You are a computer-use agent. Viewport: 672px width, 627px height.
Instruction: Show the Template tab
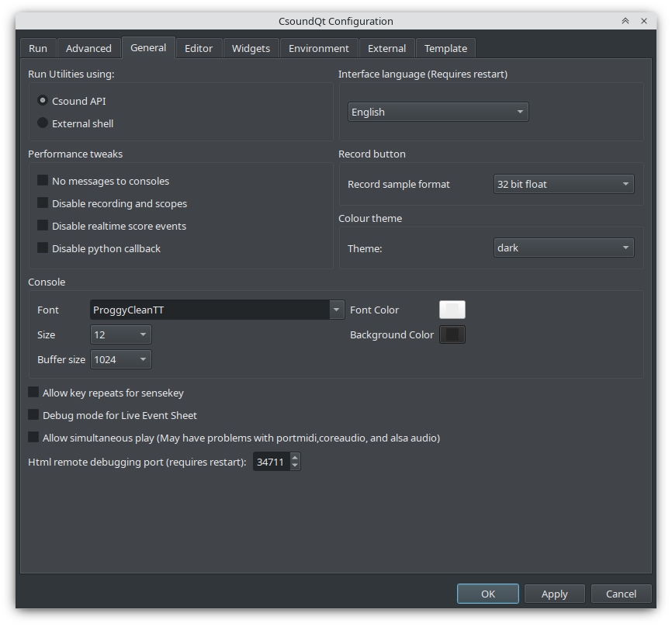click(445, 48)
